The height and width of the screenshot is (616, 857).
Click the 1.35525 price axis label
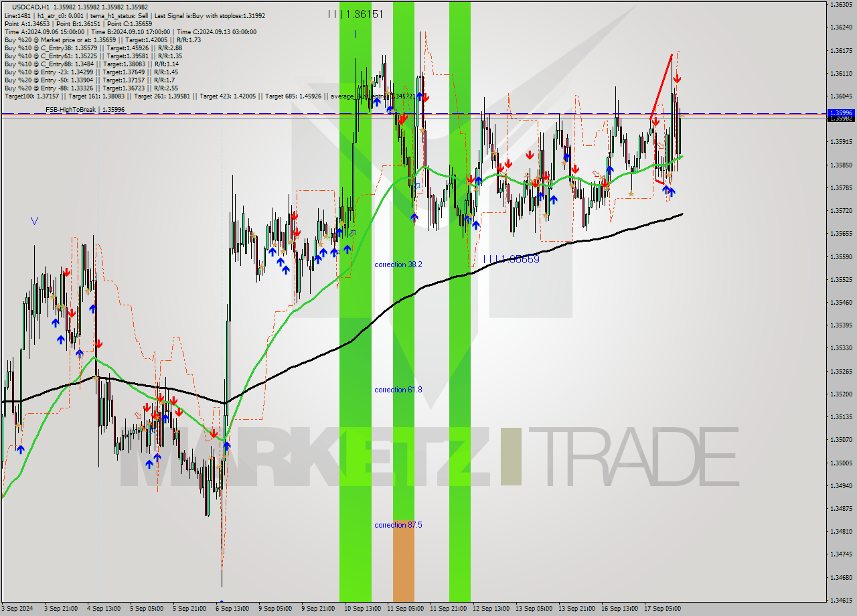pos(841,279)
